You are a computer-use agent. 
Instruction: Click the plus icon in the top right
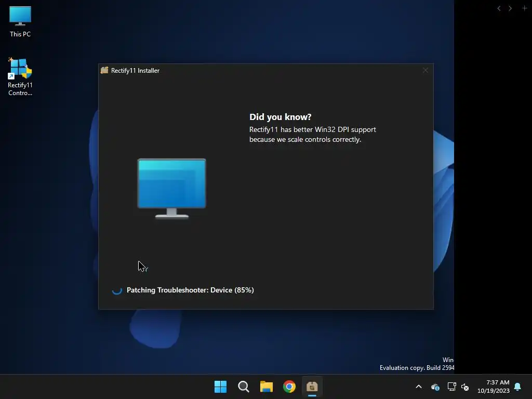[524, 8]
